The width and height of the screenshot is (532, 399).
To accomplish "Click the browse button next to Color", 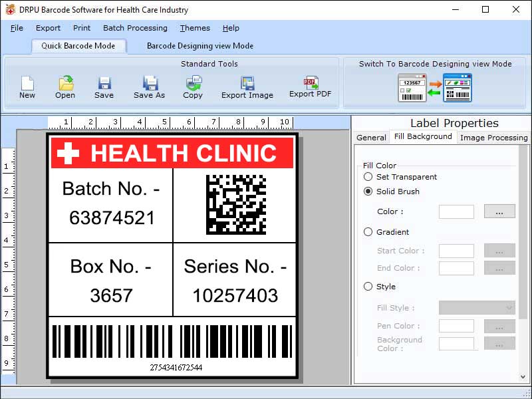I will coord(499,211).
